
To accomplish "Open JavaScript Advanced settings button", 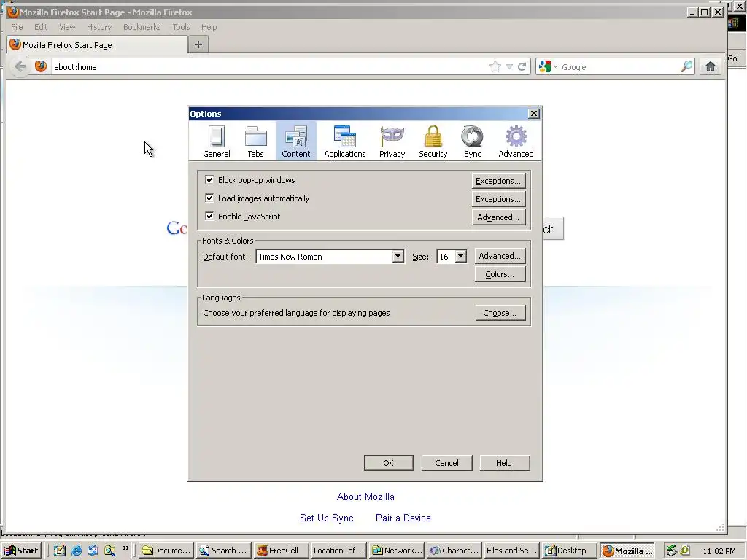I will 498,217.
